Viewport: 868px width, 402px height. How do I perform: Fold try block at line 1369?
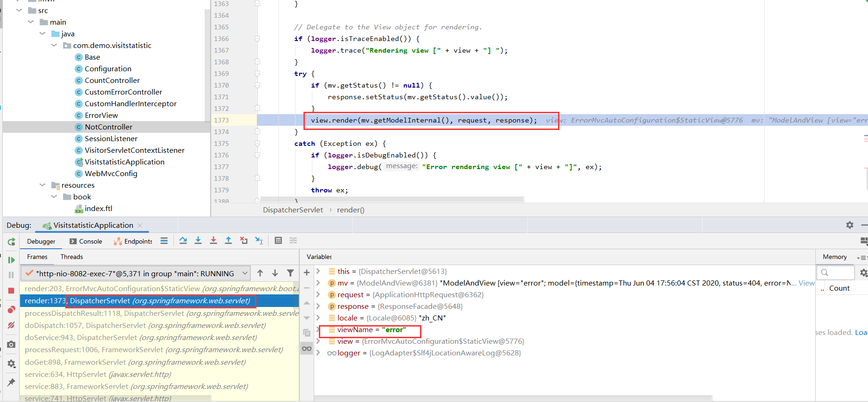click(257, 74)
